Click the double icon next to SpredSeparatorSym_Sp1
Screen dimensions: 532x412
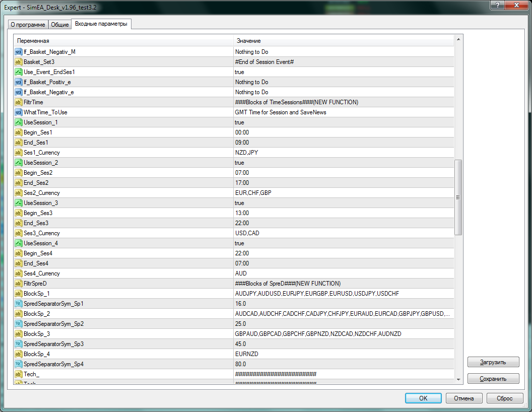pos(18,304)
